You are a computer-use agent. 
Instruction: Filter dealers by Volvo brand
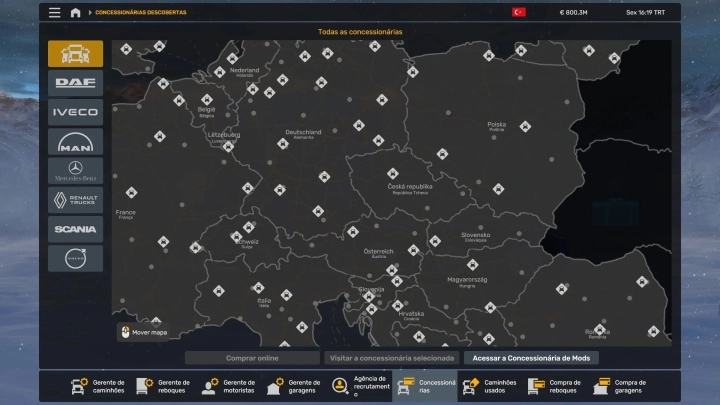[75, 259]
